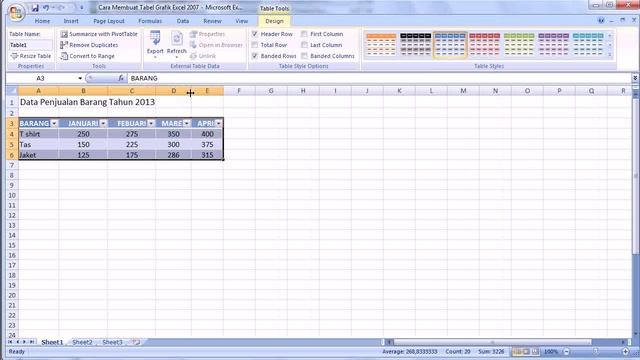Open APRIL column filter dropdown
Viewport: 640px width, 360px height.
pos(219,123)
